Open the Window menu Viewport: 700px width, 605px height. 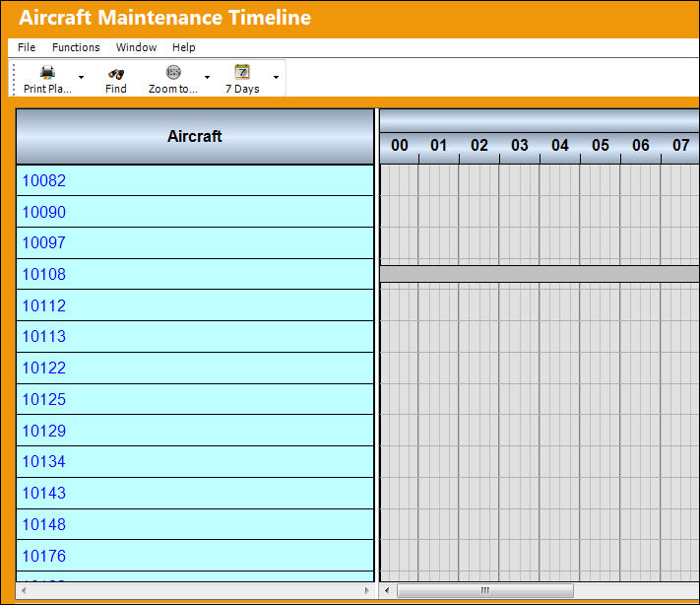[x=136, y=47]
